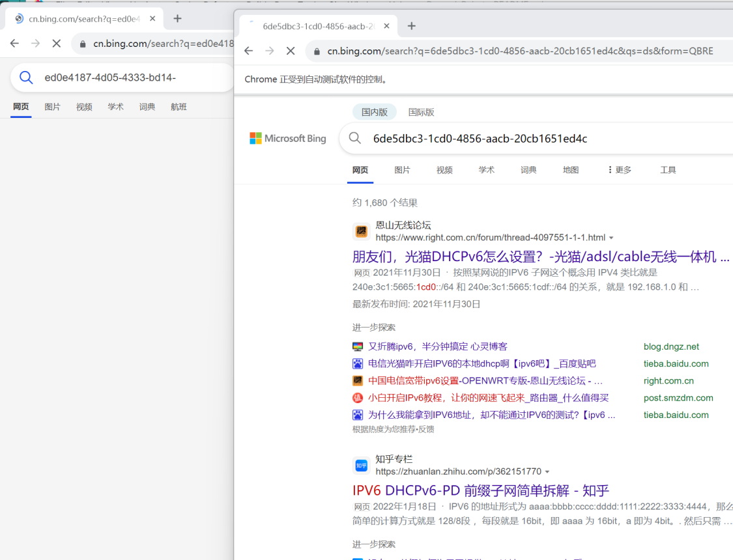Image resolution: width=733 pixels, height=560 pixels.
Task: Click Baidu paw icon beside 电信光猫 link
Action: click(x=358, y=364)
